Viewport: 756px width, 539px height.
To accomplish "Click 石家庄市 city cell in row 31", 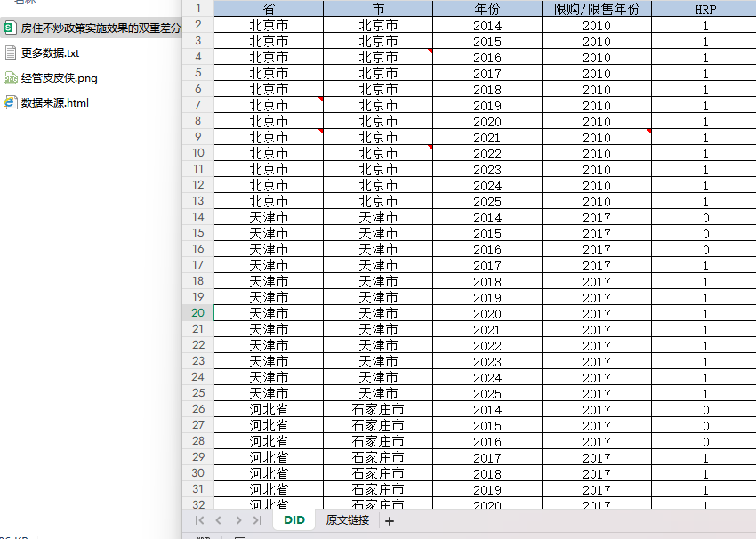I will coord(378,489).
